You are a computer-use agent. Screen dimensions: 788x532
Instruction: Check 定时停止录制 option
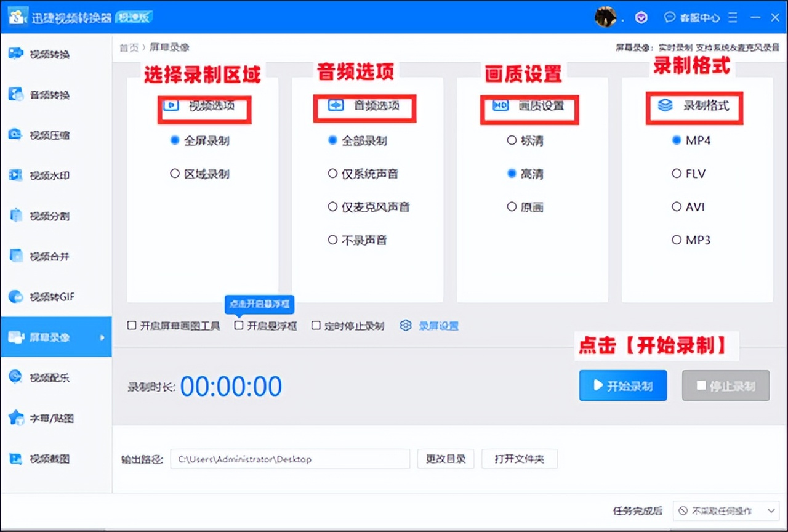pyautogui.click(x=316, y=326)
